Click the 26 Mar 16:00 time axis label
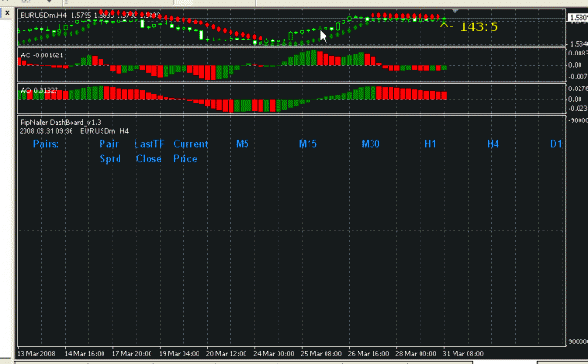This screenshot has height=364, width=588. (x=368, y=354)
